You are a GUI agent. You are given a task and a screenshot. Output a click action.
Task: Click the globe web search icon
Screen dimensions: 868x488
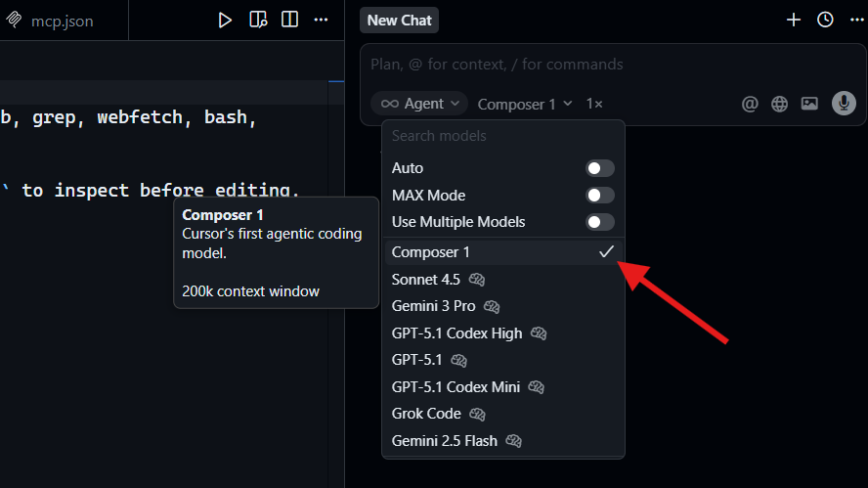pyautogui.click(x=779, y=104)
